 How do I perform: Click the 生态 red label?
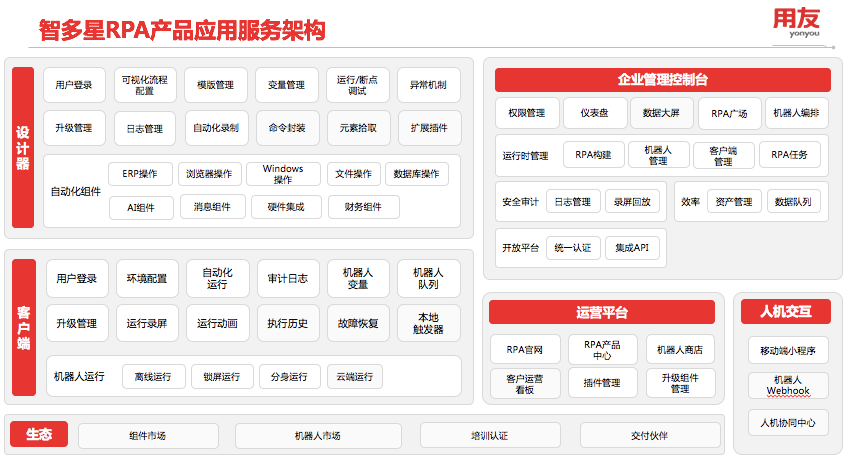point(39,434)
